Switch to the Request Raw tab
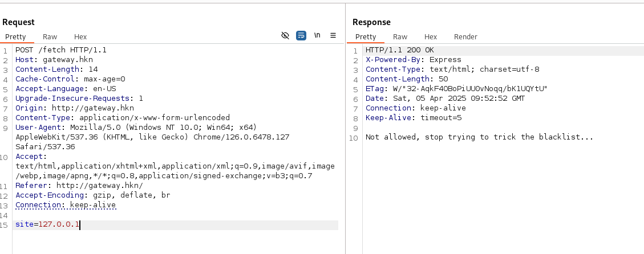 pos(50,36)
